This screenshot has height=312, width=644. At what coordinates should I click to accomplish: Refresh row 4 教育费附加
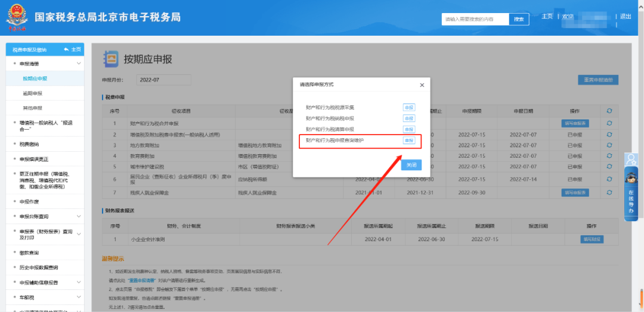609,156
